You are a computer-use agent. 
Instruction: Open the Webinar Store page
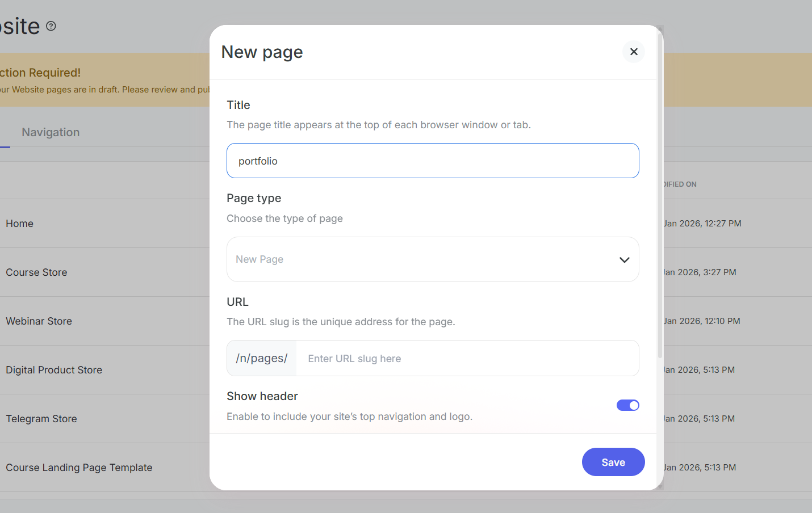39,321
